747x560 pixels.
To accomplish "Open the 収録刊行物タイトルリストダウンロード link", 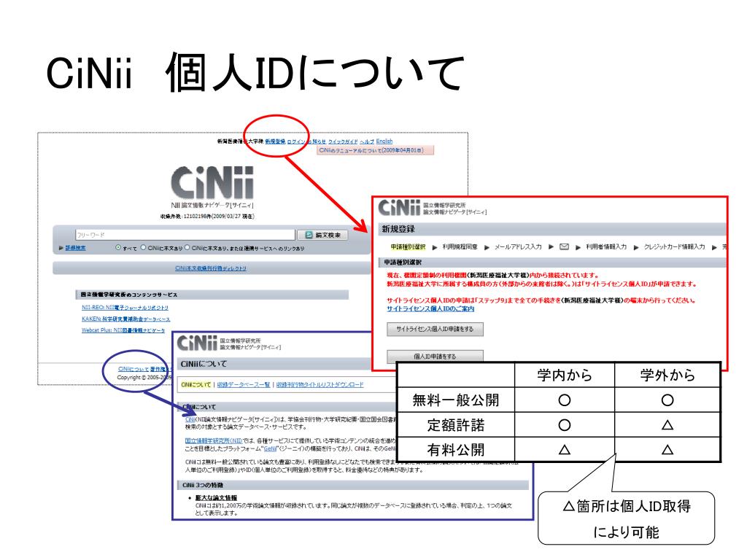I will (x=320, y=385).
